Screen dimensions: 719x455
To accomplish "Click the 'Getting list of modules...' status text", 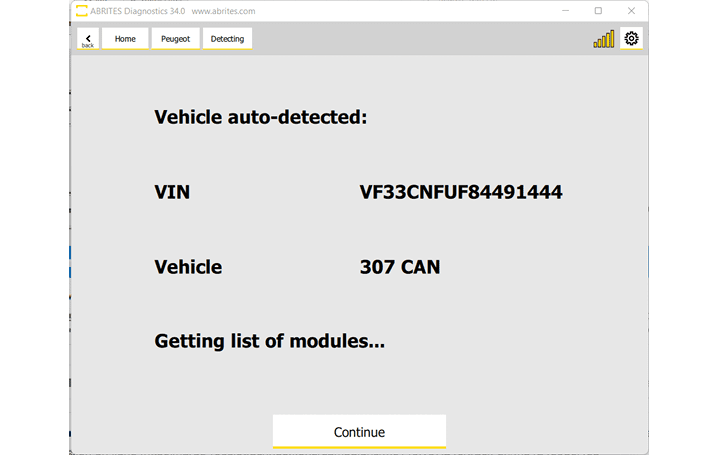I will 269,341.
